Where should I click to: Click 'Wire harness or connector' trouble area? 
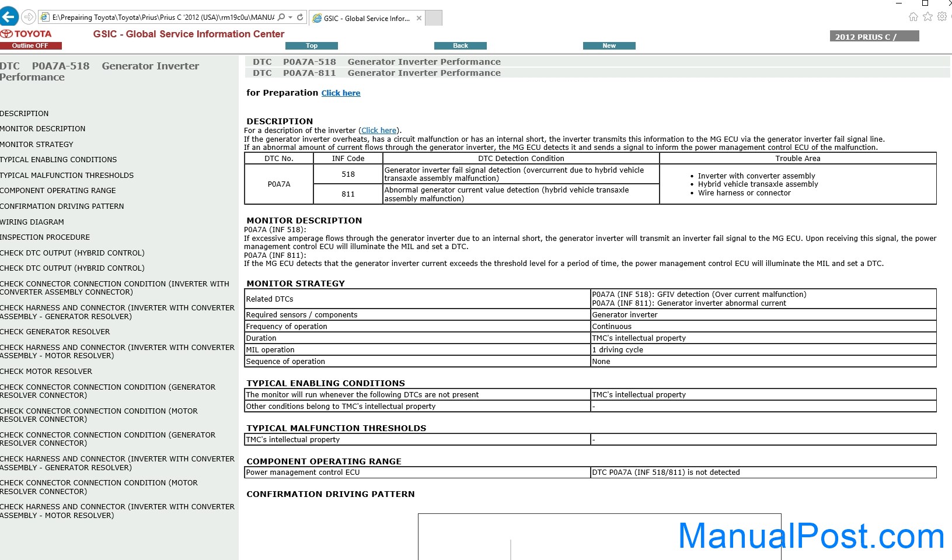tap(744, 193)
